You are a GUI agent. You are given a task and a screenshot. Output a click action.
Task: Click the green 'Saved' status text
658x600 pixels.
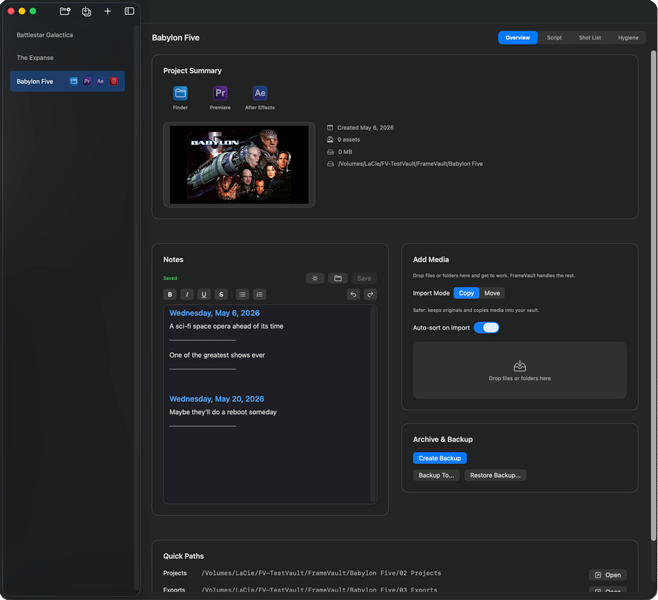170,278
